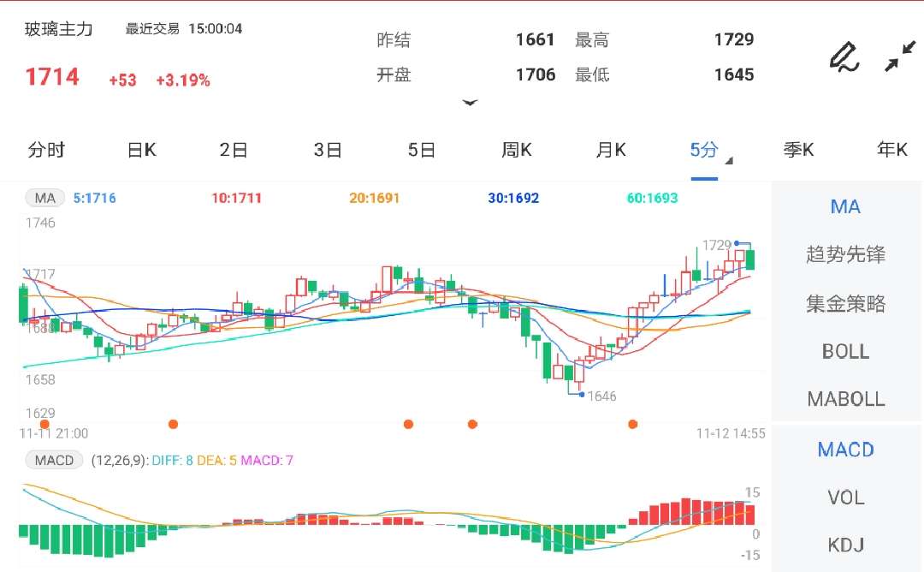The width and height of the screenshot is (924, 572).
Task: Click the cyan 60:1693 MA value label
Action: tap(651, 198)
